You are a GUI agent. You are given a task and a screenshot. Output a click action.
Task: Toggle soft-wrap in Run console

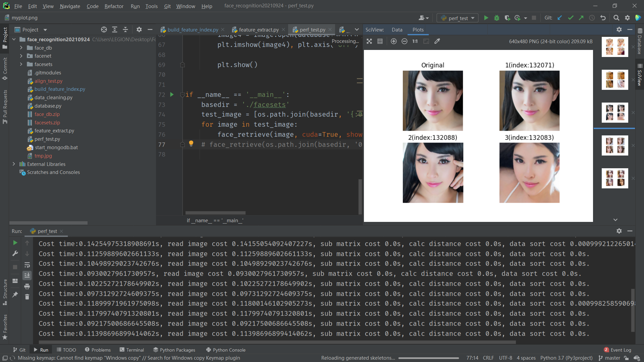[27, 265]
